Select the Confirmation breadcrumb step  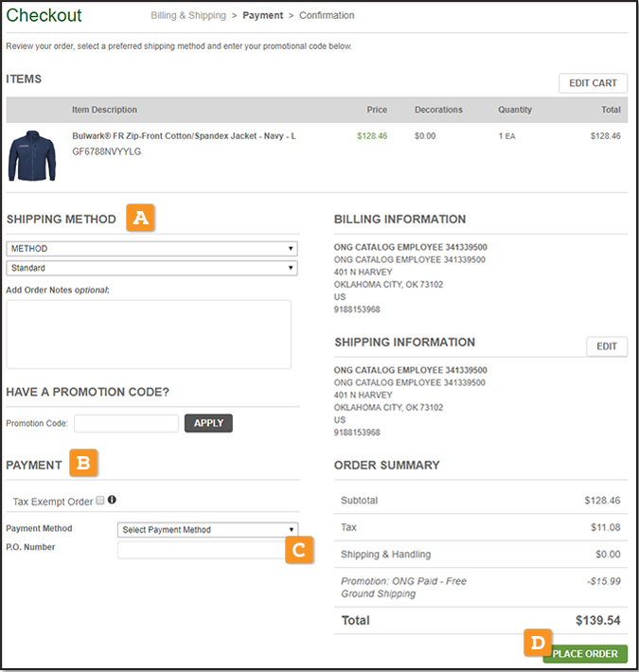click(327, 16)
